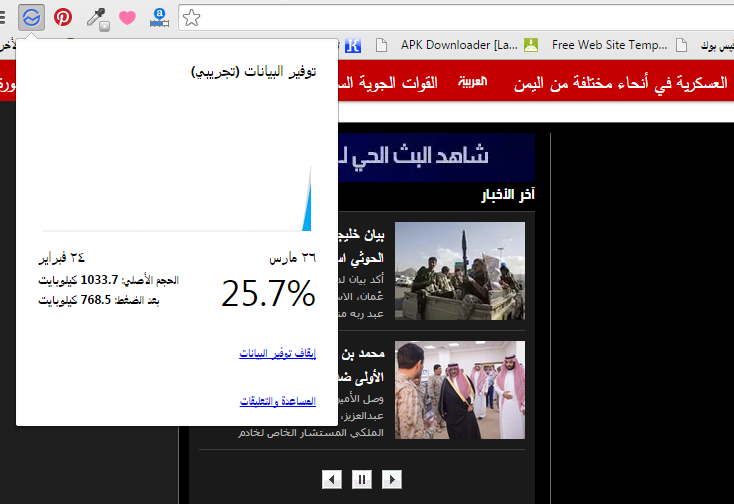Click the القوات الجوية ticker headline

388,83
